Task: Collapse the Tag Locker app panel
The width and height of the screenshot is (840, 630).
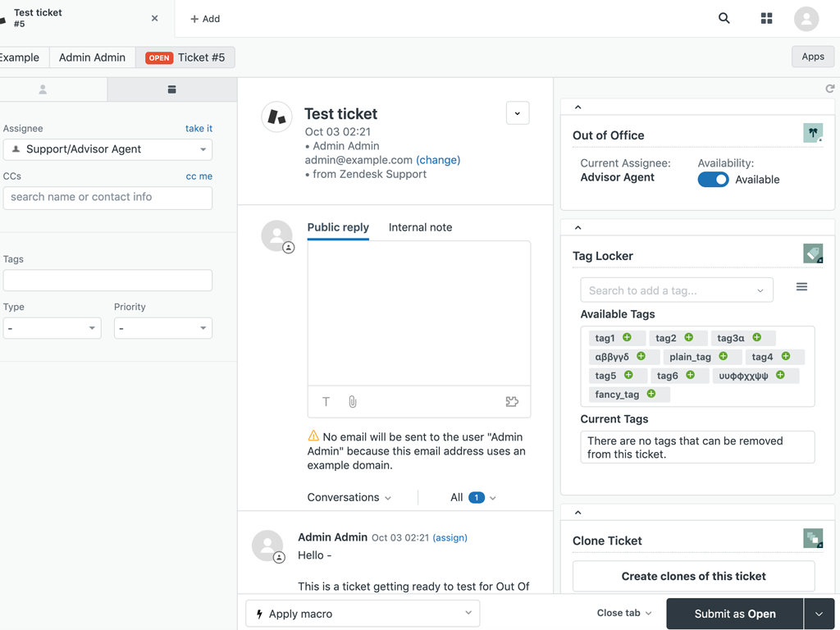Action: [x=577, y=228]
